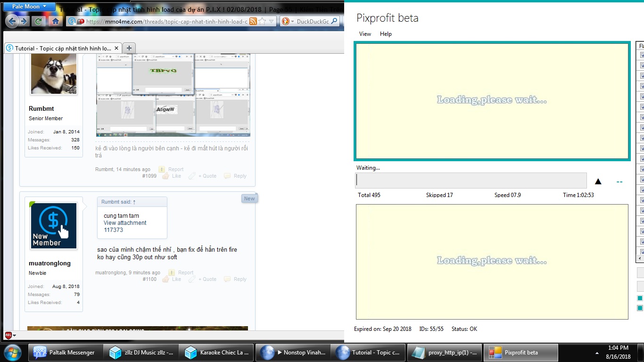This screenshot has width=644, height=362.
Task: Reply to muatronglong's post #1100
Action: (x=235, y=279)
